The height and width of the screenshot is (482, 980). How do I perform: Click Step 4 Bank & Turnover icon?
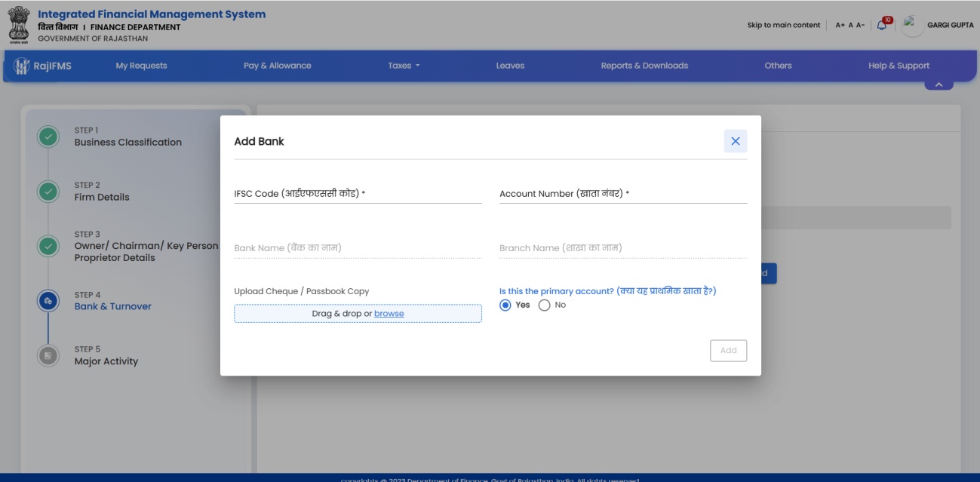48,301
